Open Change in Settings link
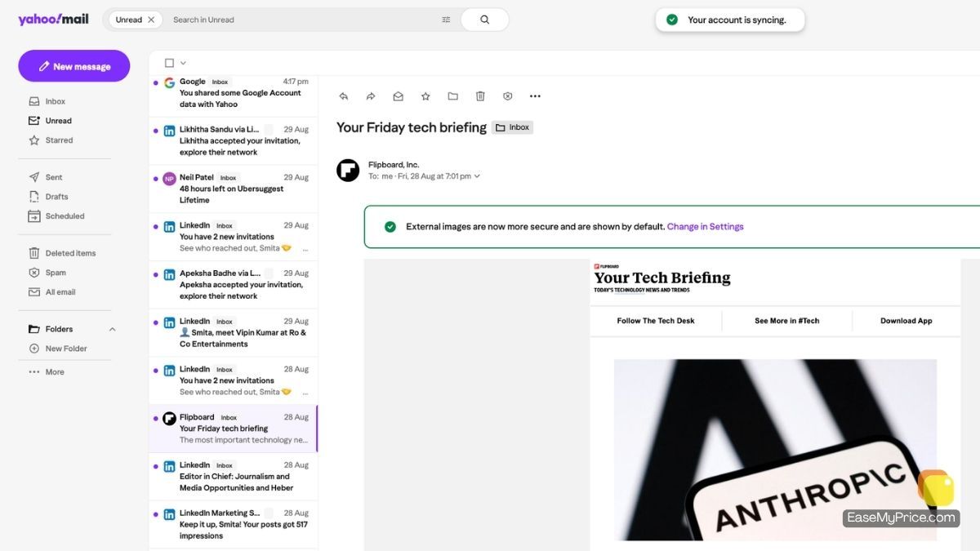This screenshot has height=551, width=980. [x=706, y=227]
